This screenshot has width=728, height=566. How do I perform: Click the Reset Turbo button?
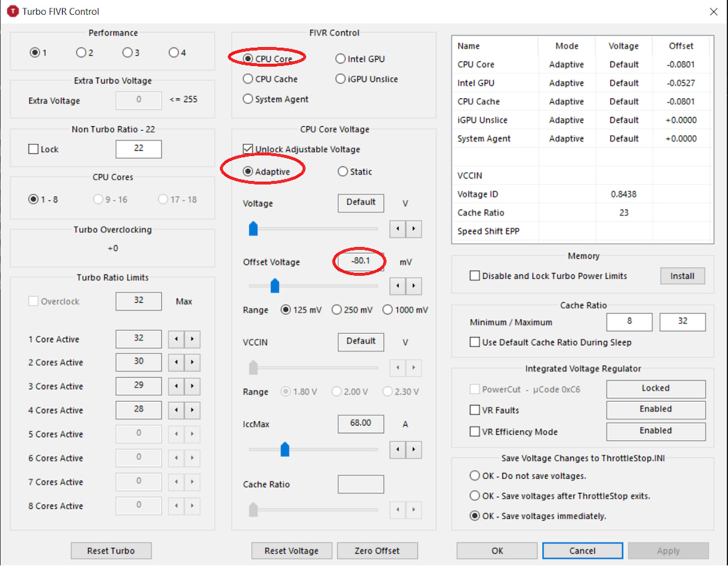pos(111,550)
